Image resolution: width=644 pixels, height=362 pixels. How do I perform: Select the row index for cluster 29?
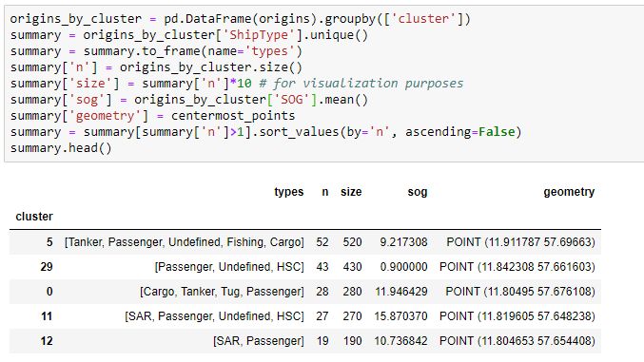(47, 267)
